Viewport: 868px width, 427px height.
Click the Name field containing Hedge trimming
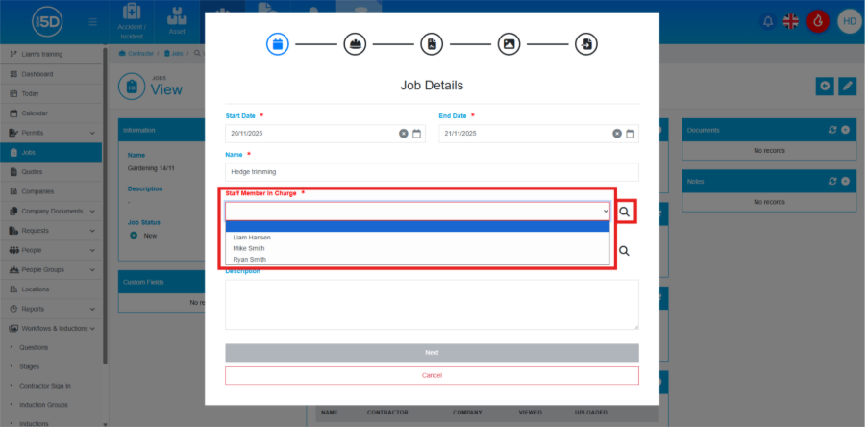tap(432, 172)
